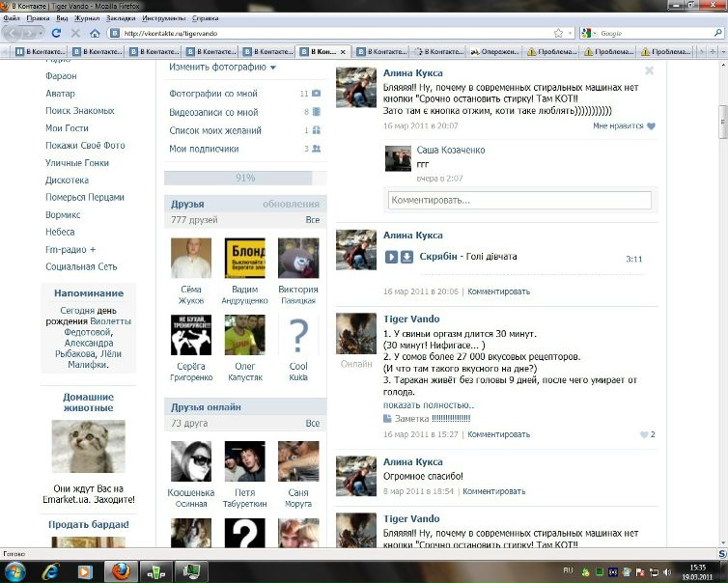The width and height of the screenshot is (728, 583).
Task: Click the обновления link in friends box
Action: point(291,205)
